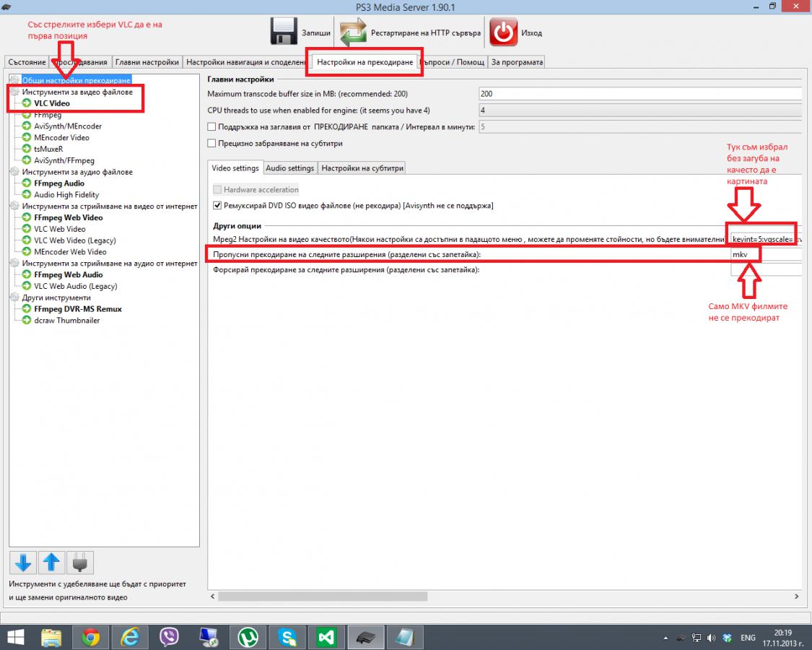Click the grey plug enable/disable engine button
812x650 pixels.
(x=79, y=563)
